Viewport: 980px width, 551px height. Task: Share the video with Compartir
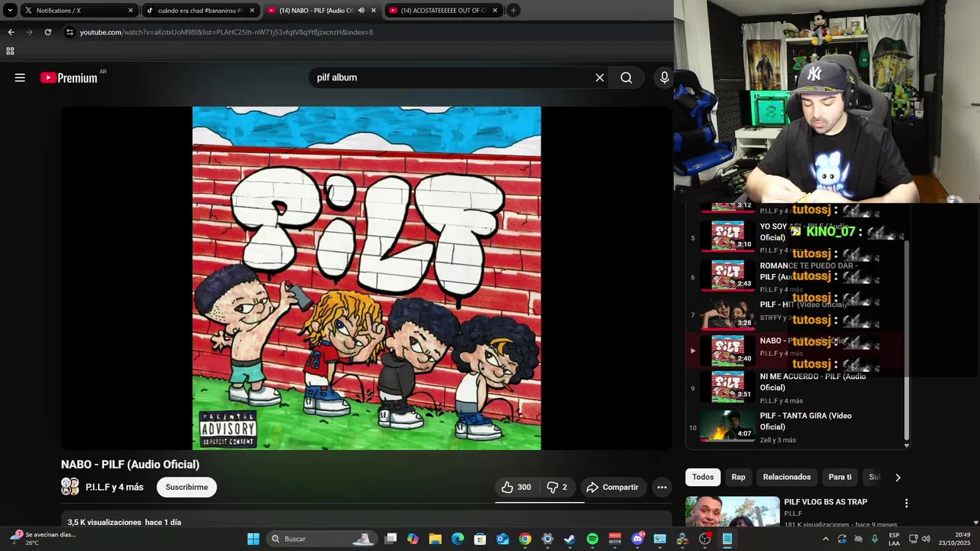612,487
